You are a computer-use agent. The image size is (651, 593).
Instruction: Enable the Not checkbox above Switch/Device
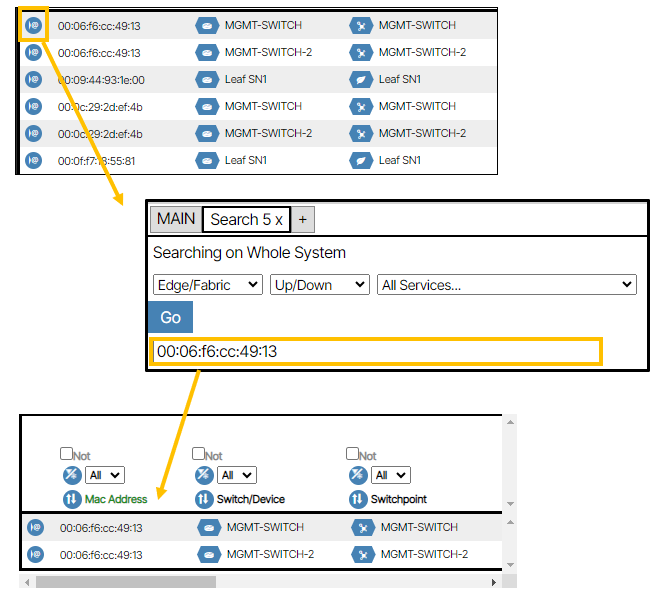(x=198, y=454)
